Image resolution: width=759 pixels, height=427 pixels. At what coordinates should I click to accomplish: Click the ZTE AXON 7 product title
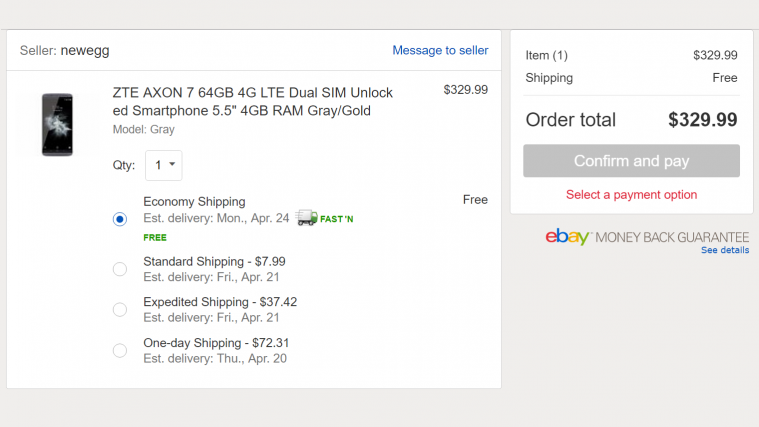click(x=252, y=101)
